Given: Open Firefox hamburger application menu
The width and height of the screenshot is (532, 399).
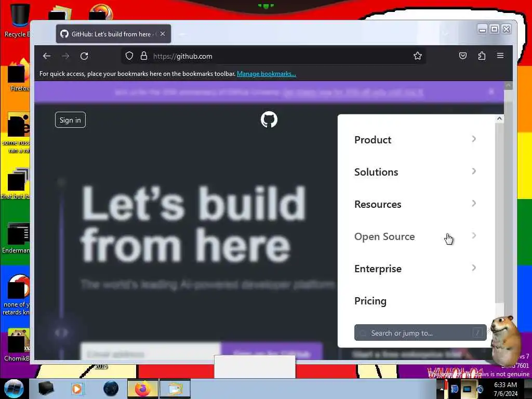Looking at the screenshot, I should [x=500, y=56].
